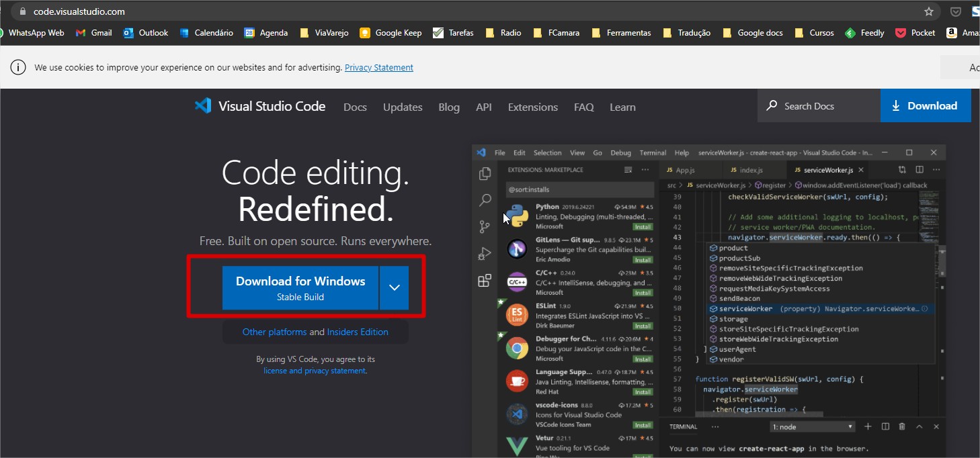The height and width of the screenshot is (458, 980).
Task: Open the Agenda bookmark
Action: 266,32
